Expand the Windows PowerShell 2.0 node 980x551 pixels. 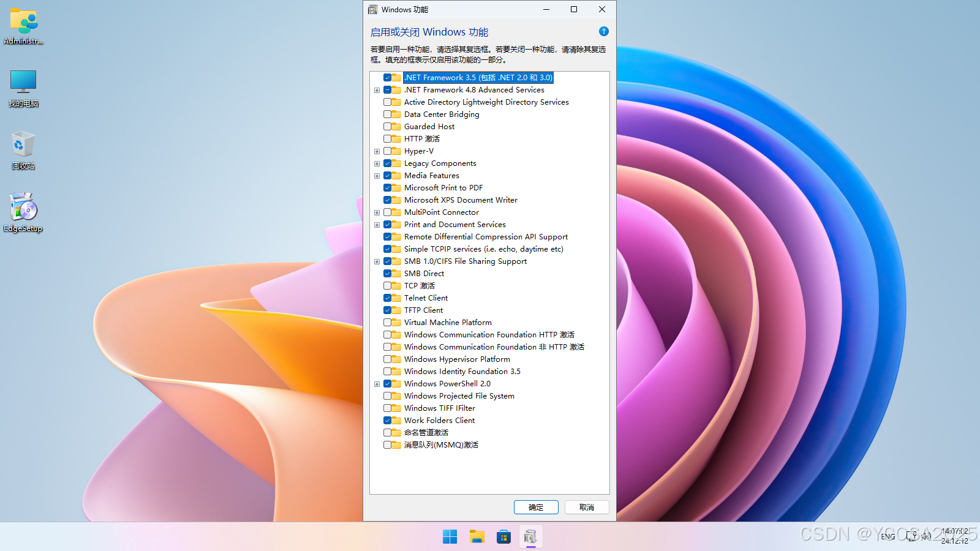[x=377, y=384]
